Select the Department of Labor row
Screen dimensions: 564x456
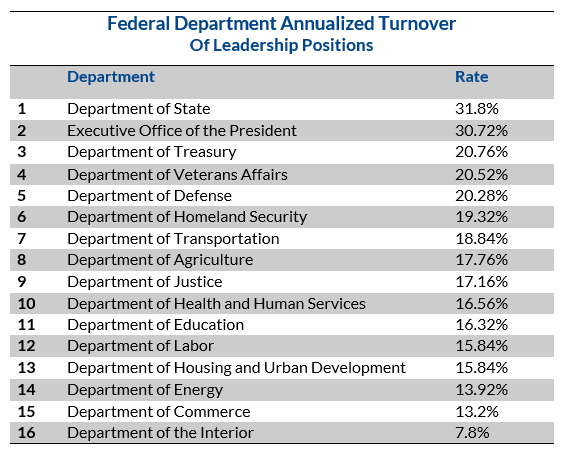282,346
